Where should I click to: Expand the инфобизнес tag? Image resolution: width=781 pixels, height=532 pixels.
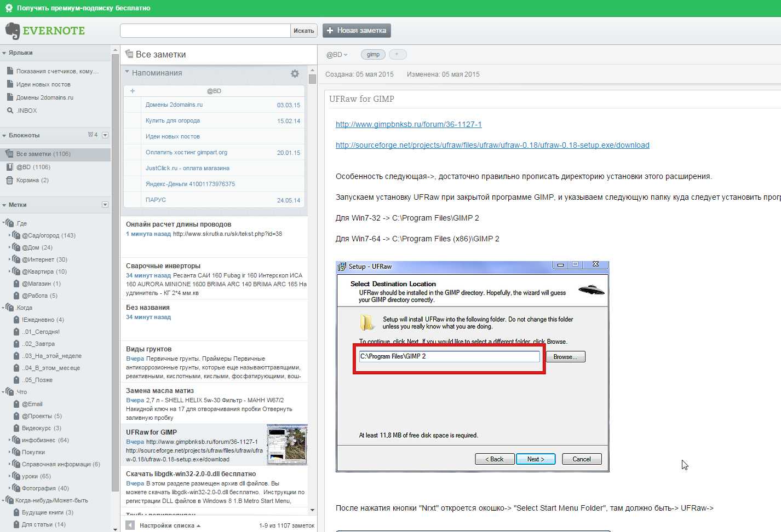[x=10, y=440]
